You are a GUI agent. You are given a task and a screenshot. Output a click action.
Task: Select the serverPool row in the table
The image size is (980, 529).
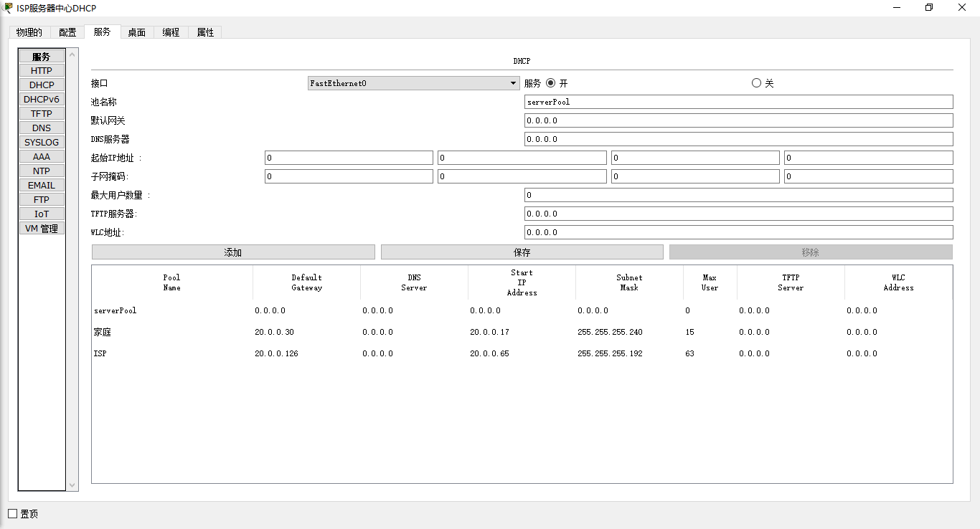522,310
